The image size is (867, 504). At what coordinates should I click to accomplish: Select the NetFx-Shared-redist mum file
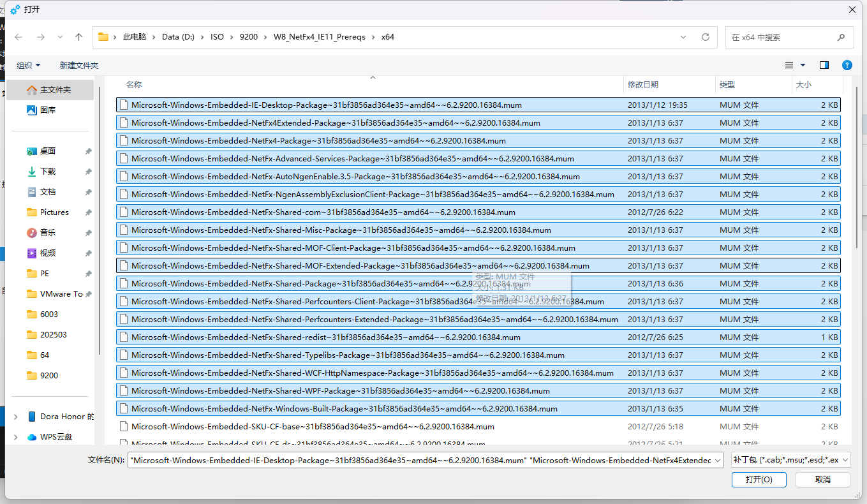pos(478,337)
